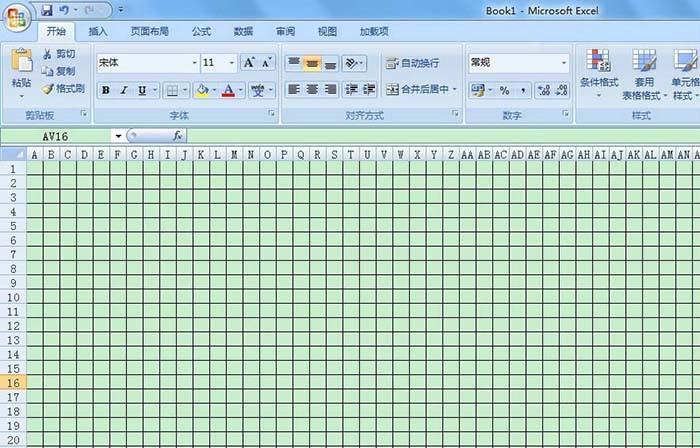Open the 公式 (Formulas) tab
Viewport: 700px width, 448px height.
coord(201,31)
